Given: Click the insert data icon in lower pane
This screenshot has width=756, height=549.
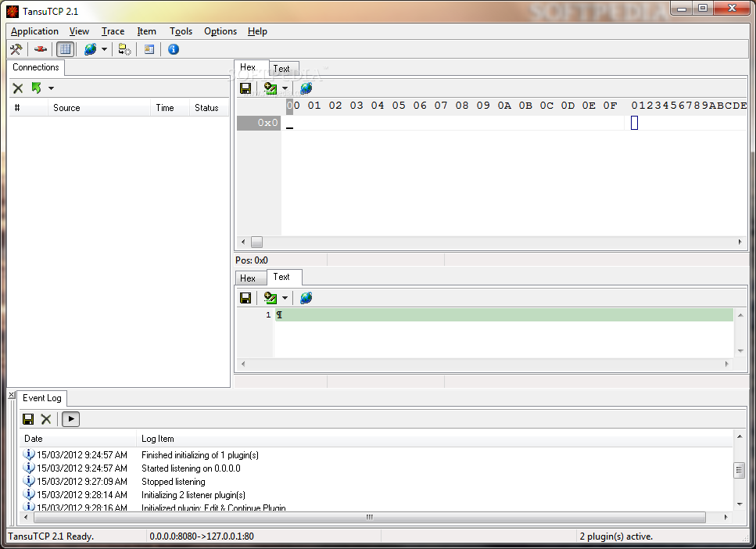Looking at the screenshot, I should 271,298.
